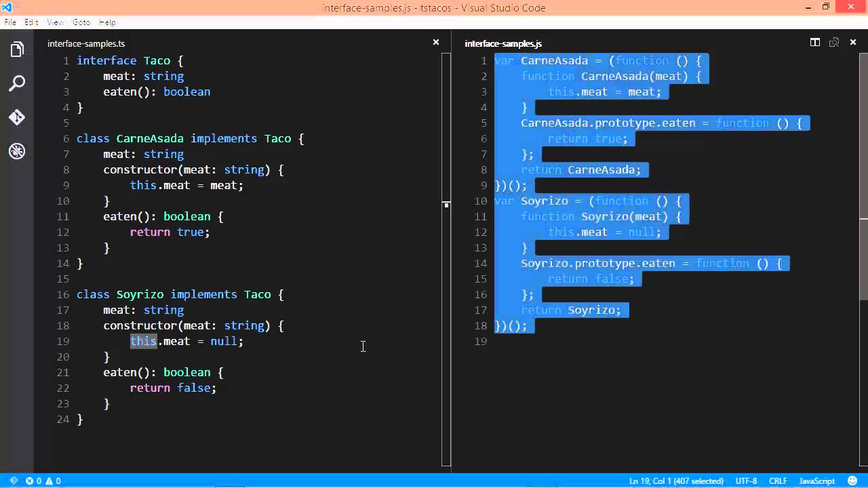The image size is (868, 488).
Task: Open the Help menu
Action: (x=107, y=22)
